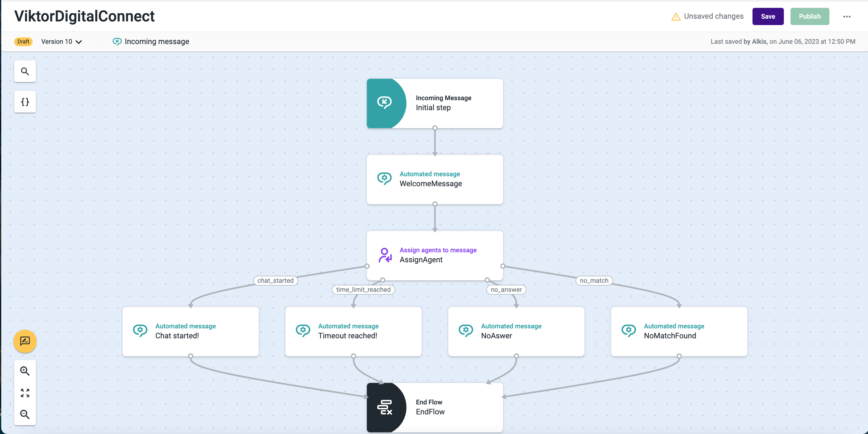The height and width of the screenshot is (434, 868).
Task: Open the yellow feedback chat button
Action: point(25,341)
